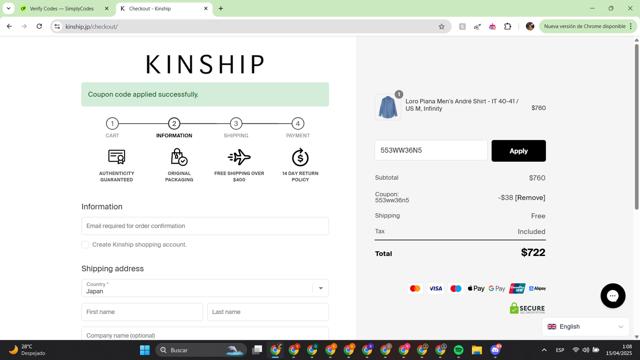The height and width of the screenshot is (360, 640).
Task: Switch to the Verify Codes SimplyCodes tab
Action: 61,9
